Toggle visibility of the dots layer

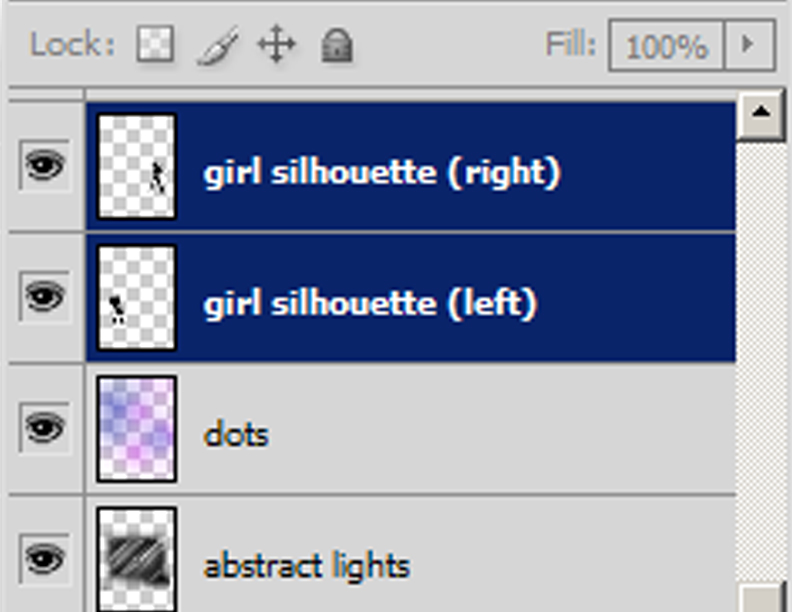(44, 428)
